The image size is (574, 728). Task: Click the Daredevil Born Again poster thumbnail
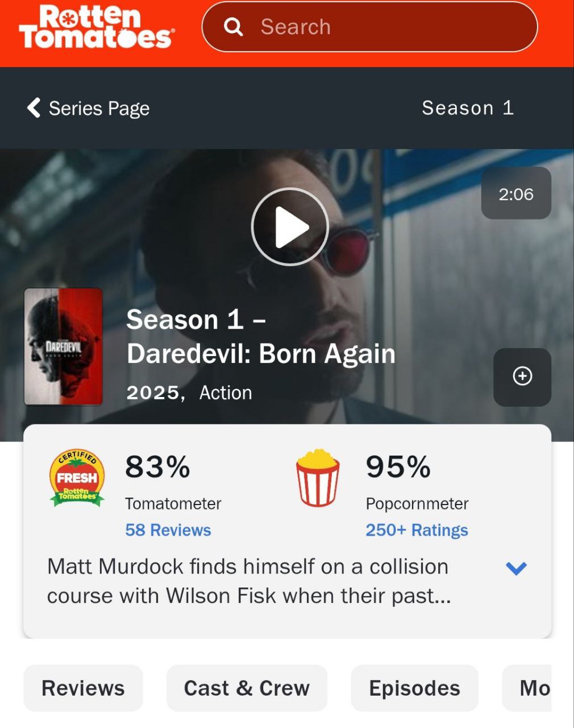pyautogui.click(x=64, y=346)
